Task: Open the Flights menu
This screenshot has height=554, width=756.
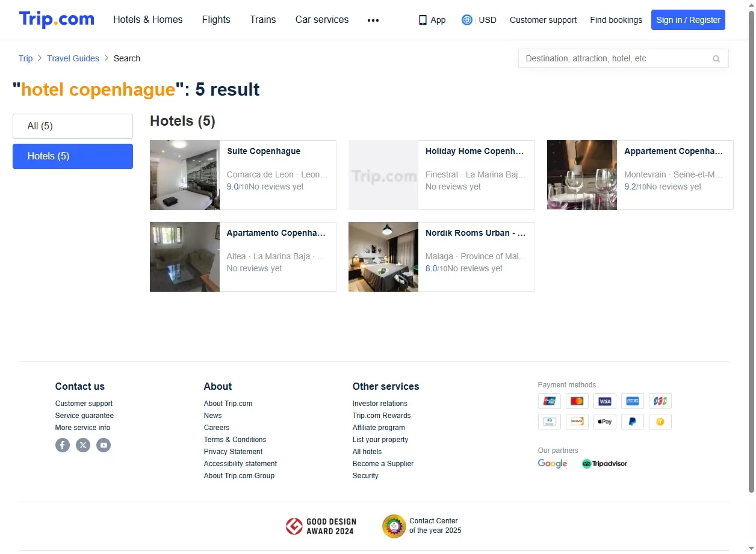Action: click(216, 19)
